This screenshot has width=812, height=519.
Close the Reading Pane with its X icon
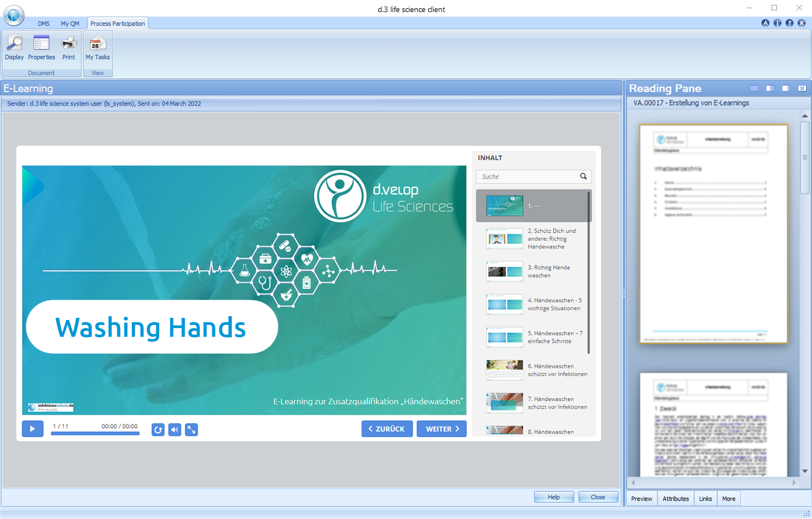pos(802,88)
